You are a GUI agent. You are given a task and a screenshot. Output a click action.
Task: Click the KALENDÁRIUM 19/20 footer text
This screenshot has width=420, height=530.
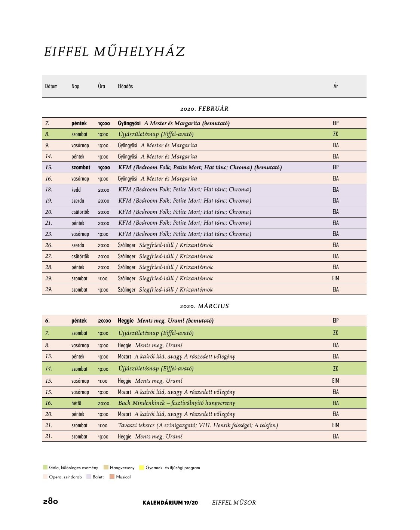coord(170,503)
